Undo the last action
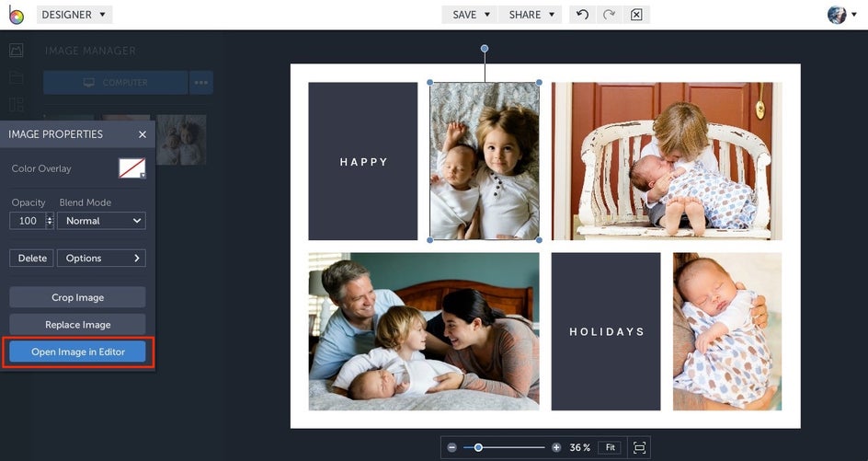The width and height of the screenshot is (868, 461). point(582,15)
